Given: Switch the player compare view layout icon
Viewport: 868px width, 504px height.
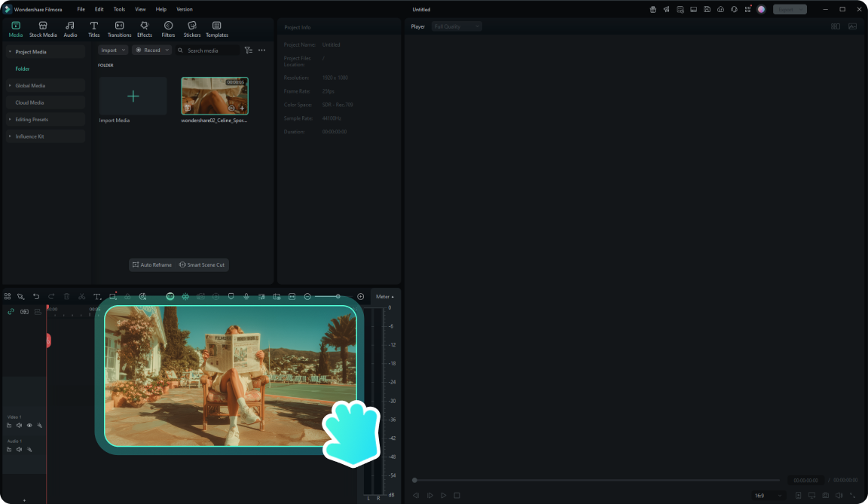Looking at the screenshot, I should click(836, 26).
